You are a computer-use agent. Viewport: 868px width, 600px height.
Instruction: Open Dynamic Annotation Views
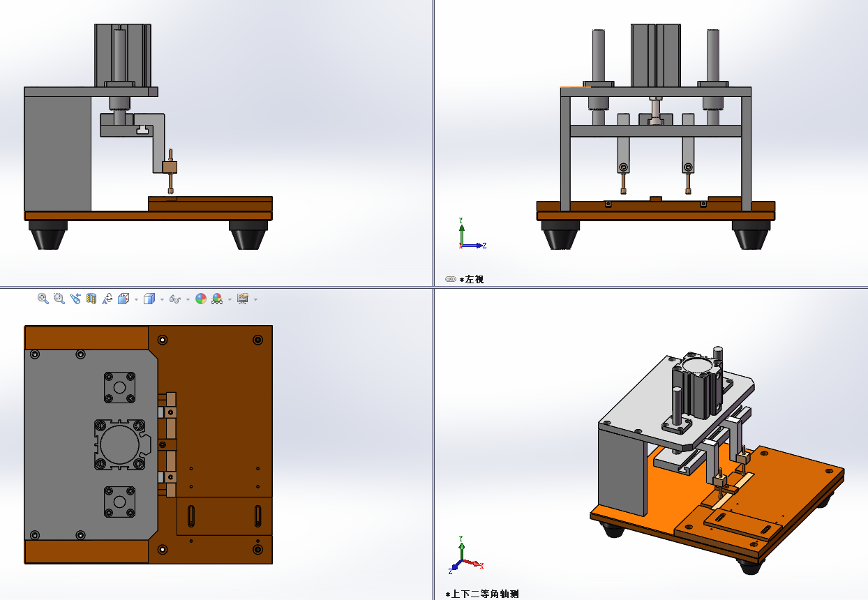pos(107,299)
